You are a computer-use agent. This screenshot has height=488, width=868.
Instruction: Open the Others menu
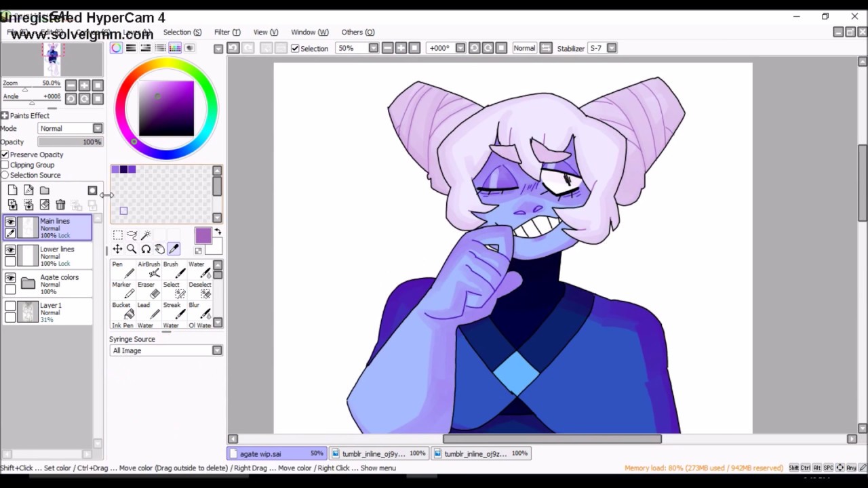coord(358,32)
